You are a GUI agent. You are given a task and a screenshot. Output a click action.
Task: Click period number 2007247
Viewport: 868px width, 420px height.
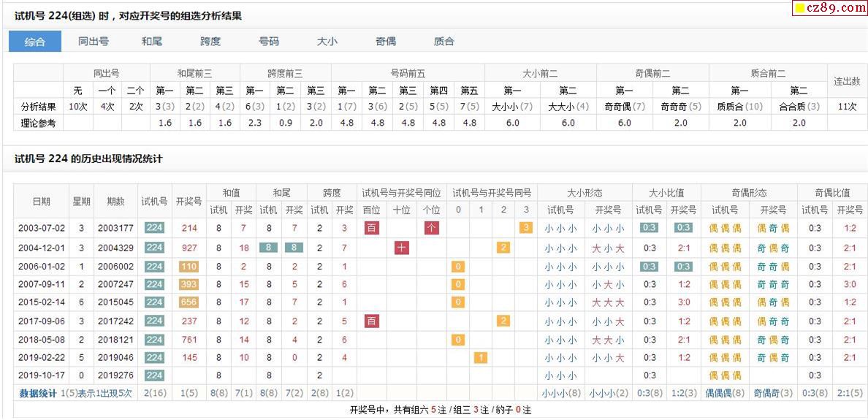(115, 285)
